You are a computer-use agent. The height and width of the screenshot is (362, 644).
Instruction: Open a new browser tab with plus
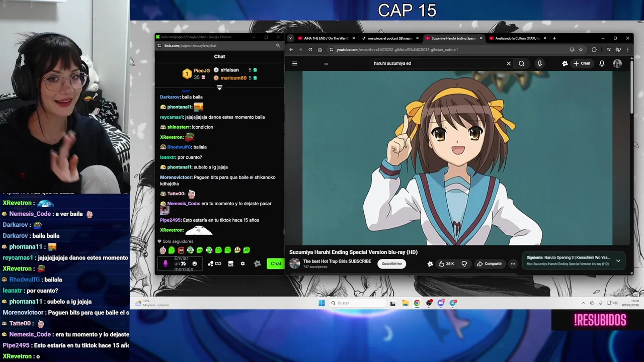554,38
